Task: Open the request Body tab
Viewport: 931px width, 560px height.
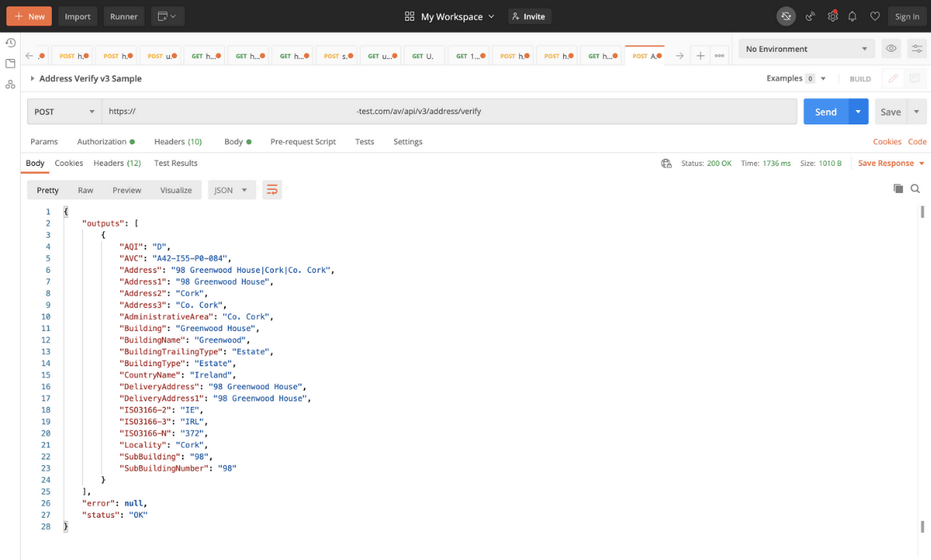Action: 238,142
